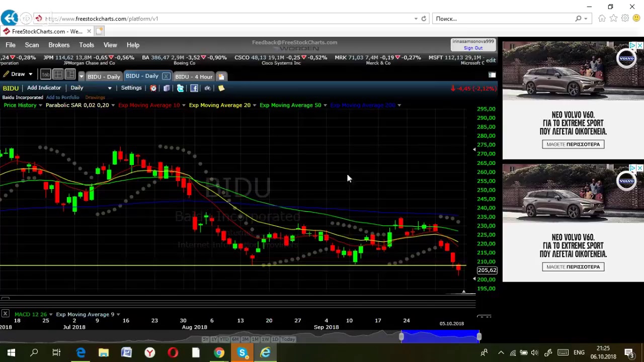Close the upper Volvo ad
644x362 pixels.
click(x=639, y=46)
